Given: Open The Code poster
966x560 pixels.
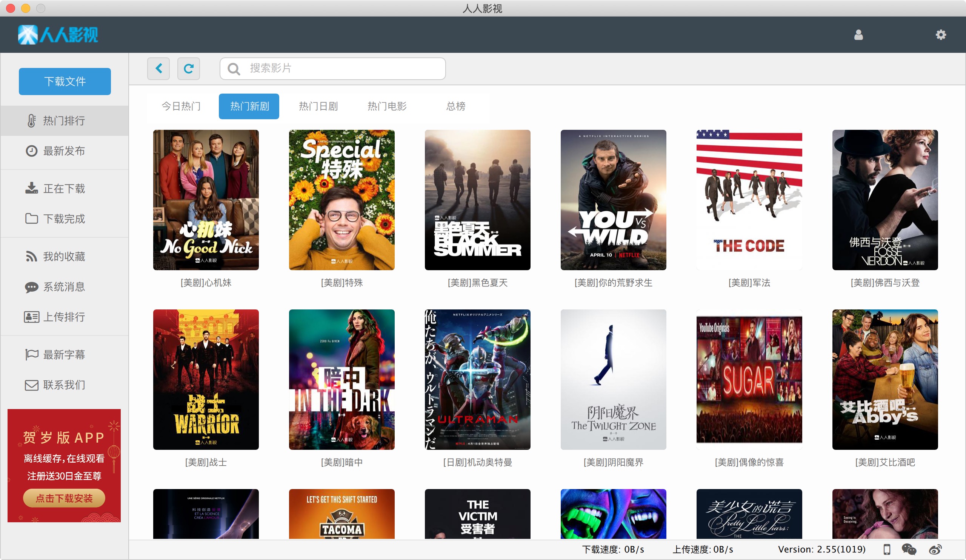Looking at the screenshot, I should (x=749, y=200).
